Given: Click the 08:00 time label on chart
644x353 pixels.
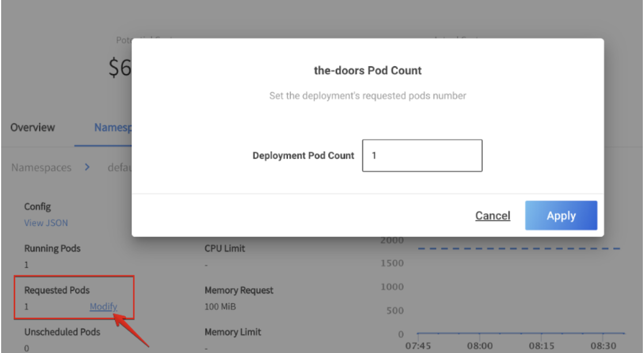Looking at the screenshot, I should coord(480,346).
